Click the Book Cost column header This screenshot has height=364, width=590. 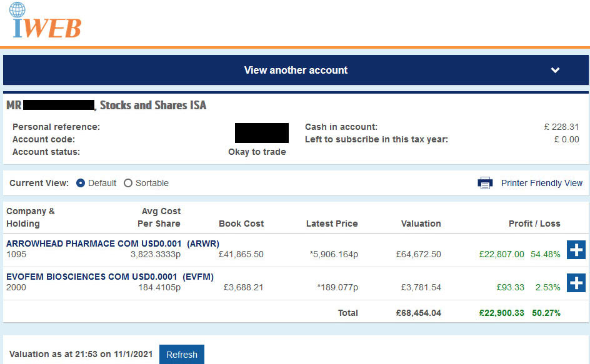coord(241,224)
